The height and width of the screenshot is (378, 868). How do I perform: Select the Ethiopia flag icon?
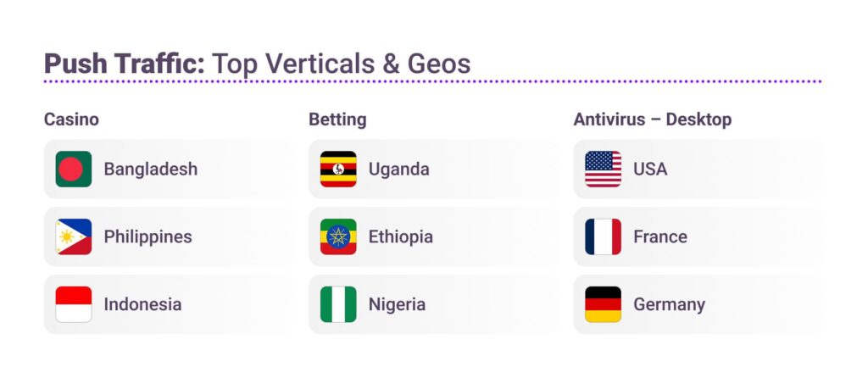pos(338,237)
